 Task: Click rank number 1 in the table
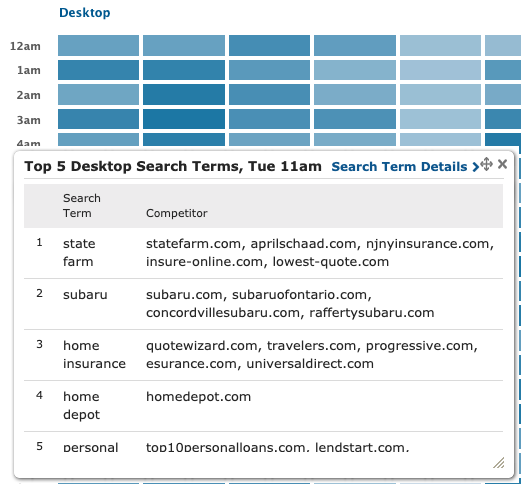39,242
